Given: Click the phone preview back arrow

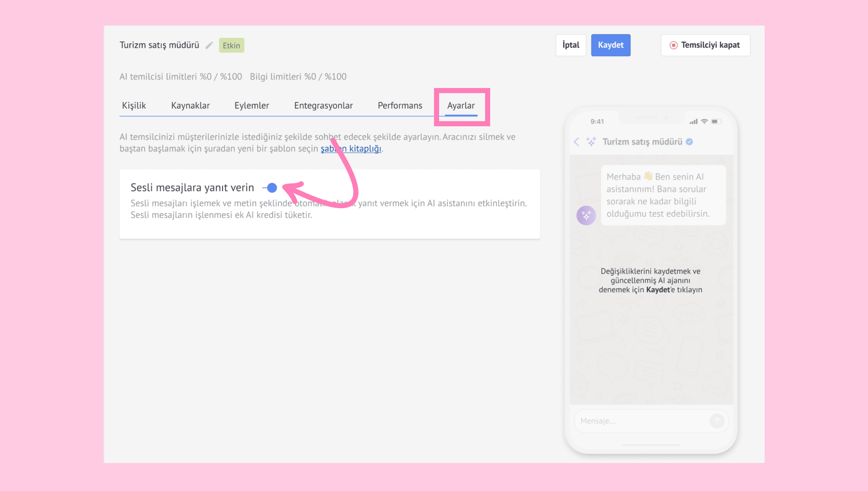Looking at the screenshot, I should click(576, 142).
